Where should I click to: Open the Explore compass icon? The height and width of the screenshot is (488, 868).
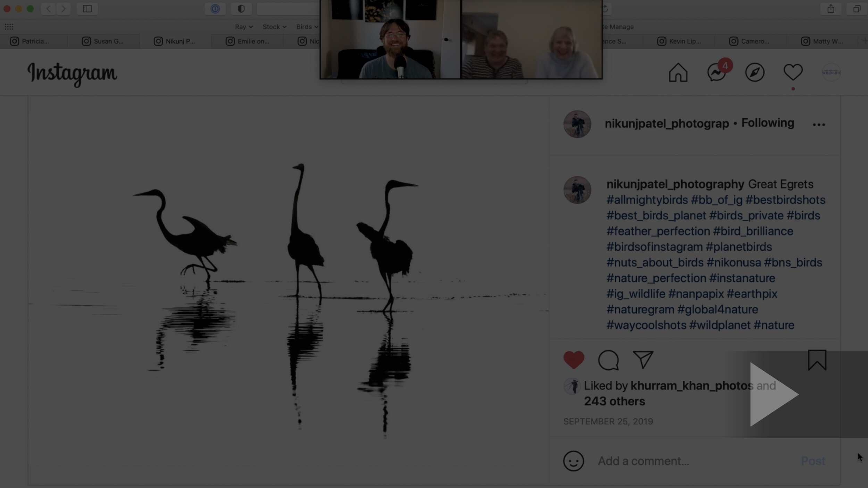pos(755,73)
